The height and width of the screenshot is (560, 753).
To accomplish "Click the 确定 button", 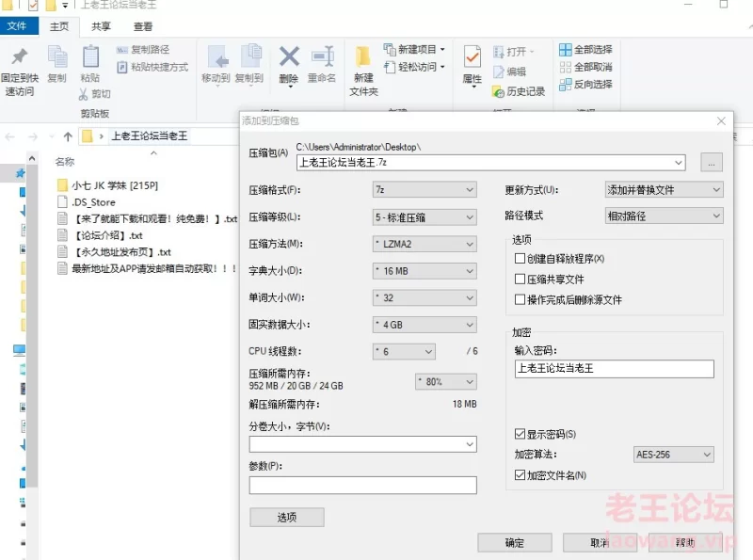I will [x=514, y=543].
